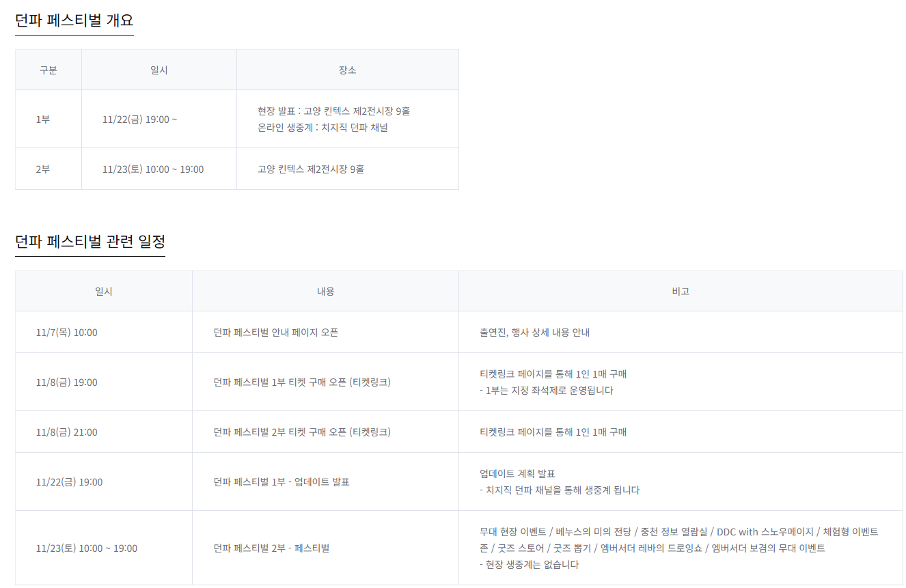The height and width of the screenshot is (588, 906).
Task: Click 던파 페스티벌 안내 페이지 오픈 text
Action: click(276, 333)
